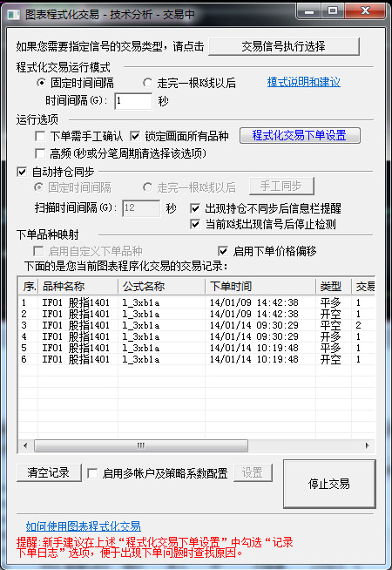
Task: Select record row 5 with 平多 at 10:19:48
Action: (x=196, y=348)
